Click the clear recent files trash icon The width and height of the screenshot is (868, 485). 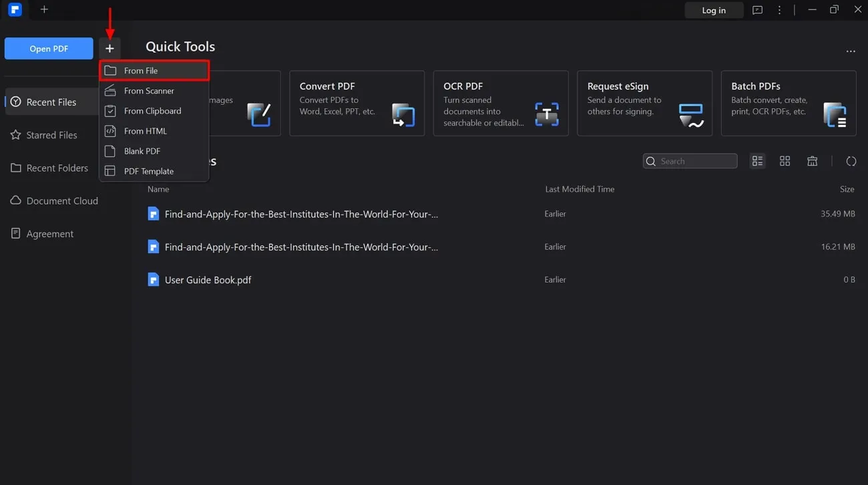[x=812, y=161]
